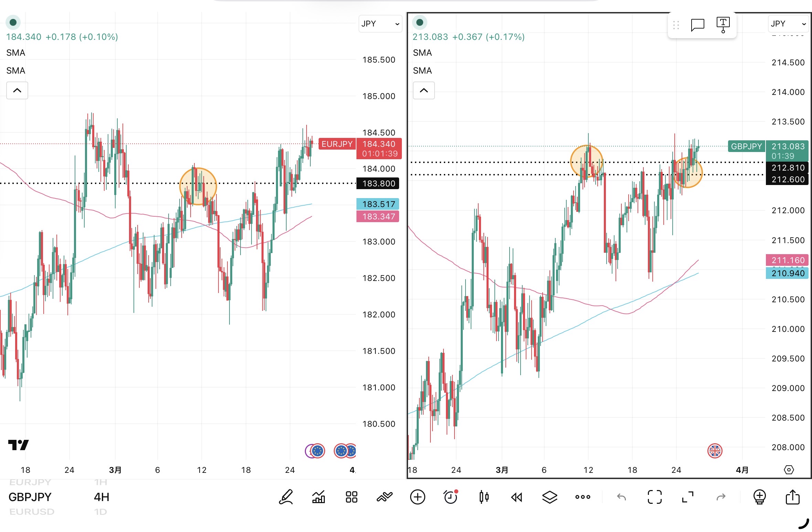Change the 4H timeframe selector
The height and width of the screenshot is (532, 812).
(x=101, y=497)
